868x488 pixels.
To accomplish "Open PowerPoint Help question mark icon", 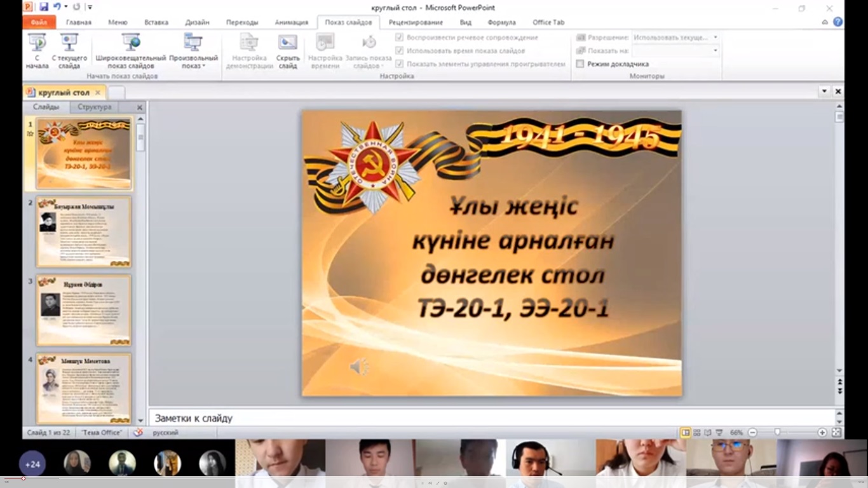I will point(838,22).
